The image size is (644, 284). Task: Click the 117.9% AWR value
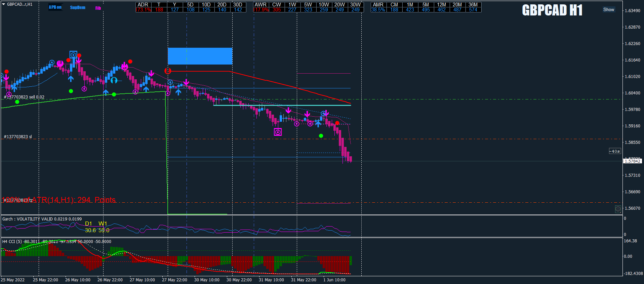pyautogui.click(x=261, y=10)
